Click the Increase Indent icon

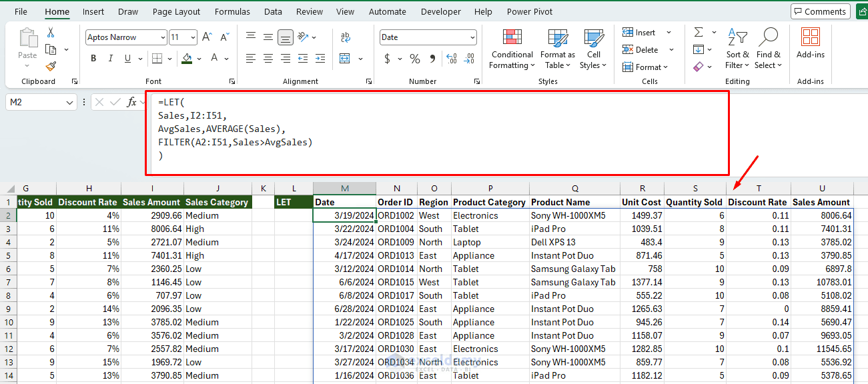(x=320, y=59)
